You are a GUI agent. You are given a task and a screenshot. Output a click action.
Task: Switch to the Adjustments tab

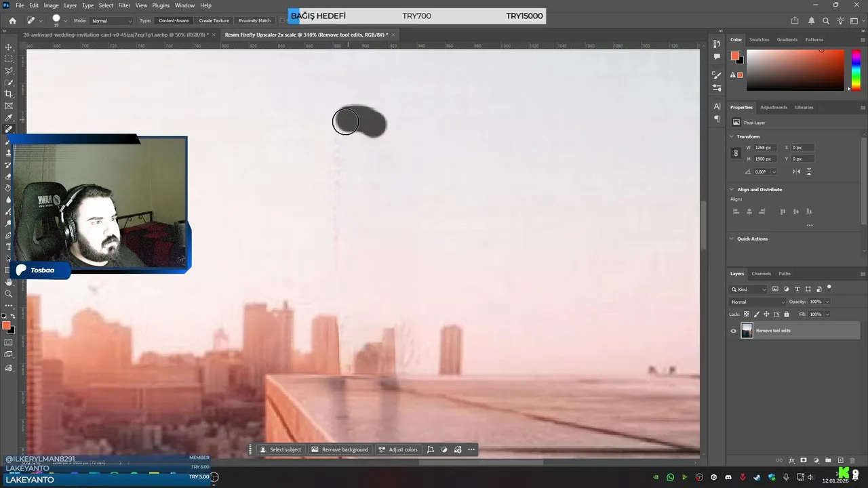pos(774,107)
